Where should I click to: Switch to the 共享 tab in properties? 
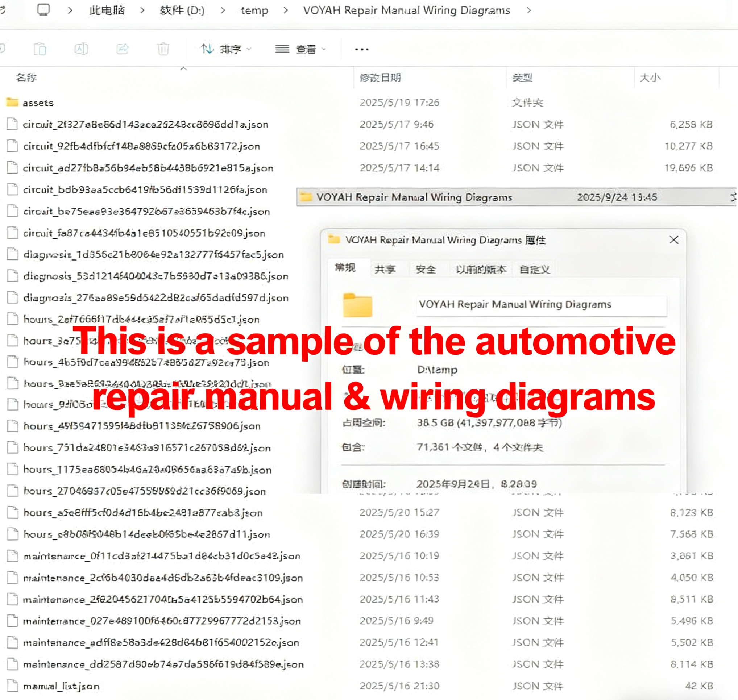coord(385,269)
